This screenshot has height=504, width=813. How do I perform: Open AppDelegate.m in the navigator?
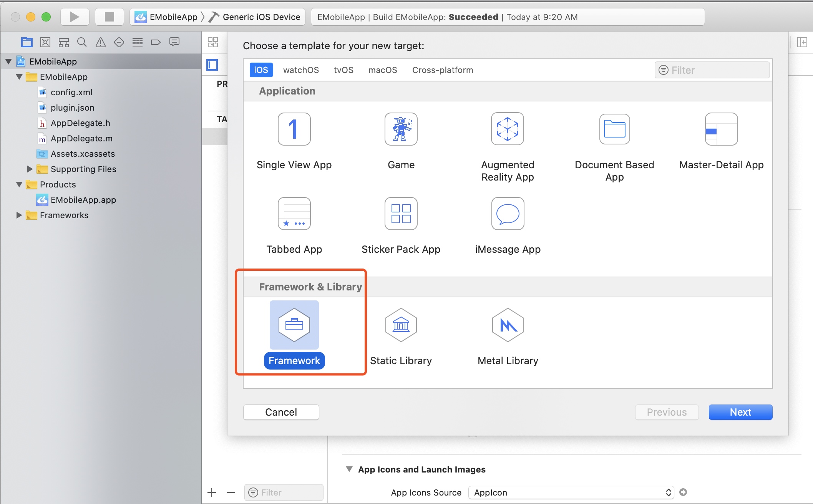[81, 138]
